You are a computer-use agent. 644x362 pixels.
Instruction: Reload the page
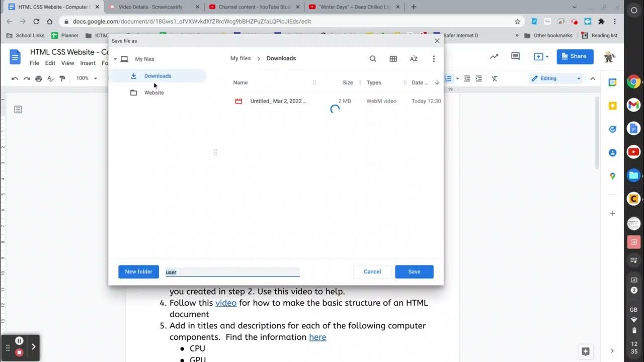tap(36, 22)
